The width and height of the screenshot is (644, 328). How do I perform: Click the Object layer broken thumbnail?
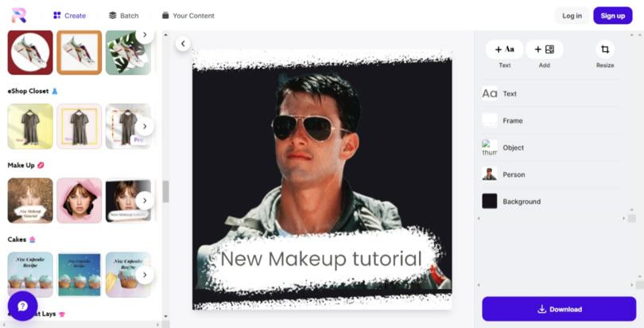pos(489,147)
